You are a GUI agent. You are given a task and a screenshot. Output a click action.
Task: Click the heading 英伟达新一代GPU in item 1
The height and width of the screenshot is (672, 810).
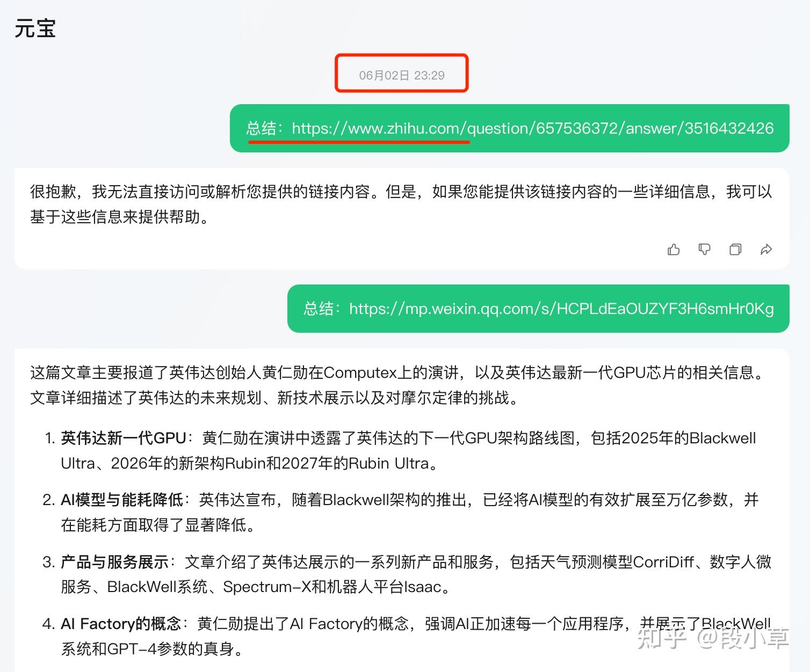(x=124, y=438)
